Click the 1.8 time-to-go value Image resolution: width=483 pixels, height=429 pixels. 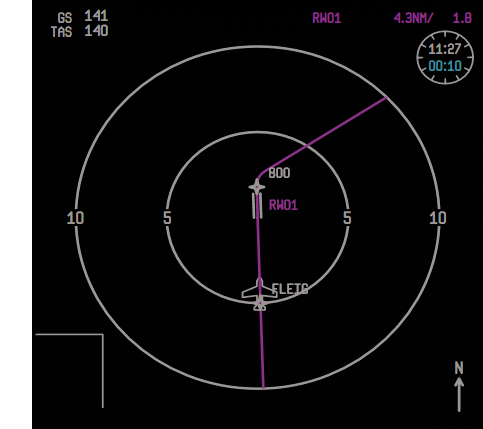462,18
